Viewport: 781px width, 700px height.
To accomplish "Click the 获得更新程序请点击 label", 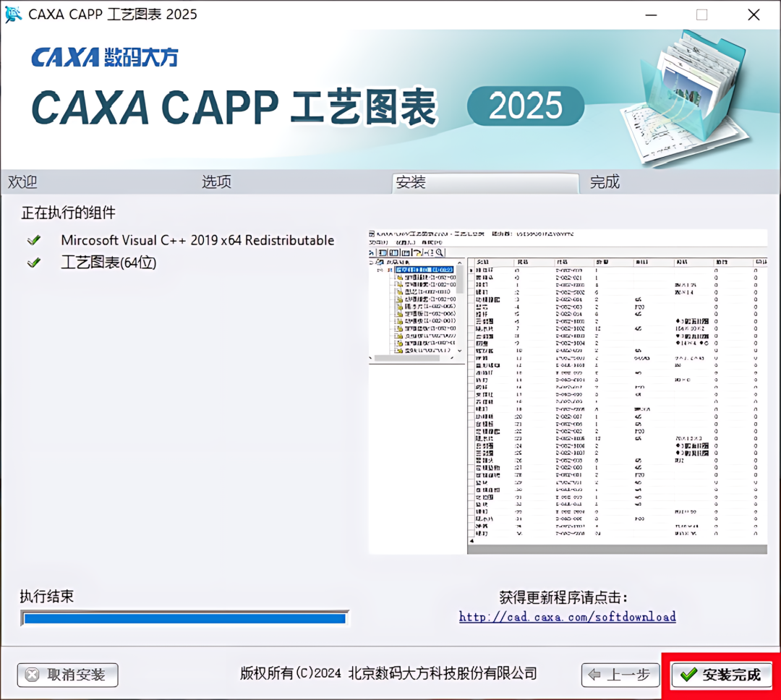I will click(x=563, y=597).
